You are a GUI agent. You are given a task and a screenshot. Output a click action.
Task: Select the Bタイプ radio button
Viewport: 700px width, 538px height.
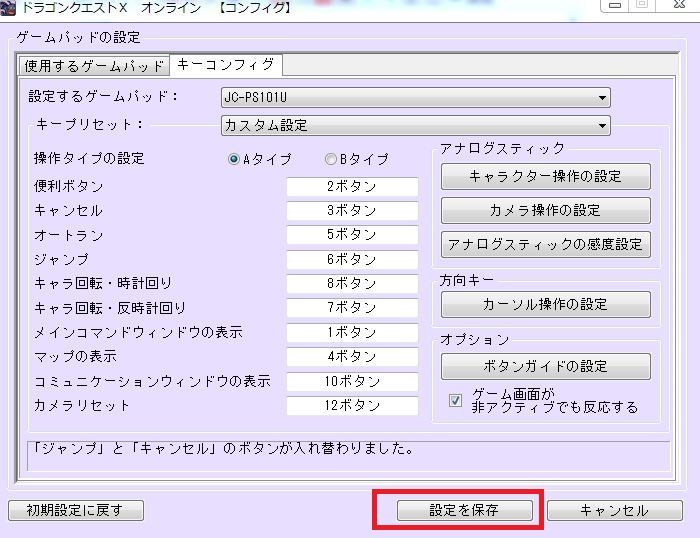[330, 159]
